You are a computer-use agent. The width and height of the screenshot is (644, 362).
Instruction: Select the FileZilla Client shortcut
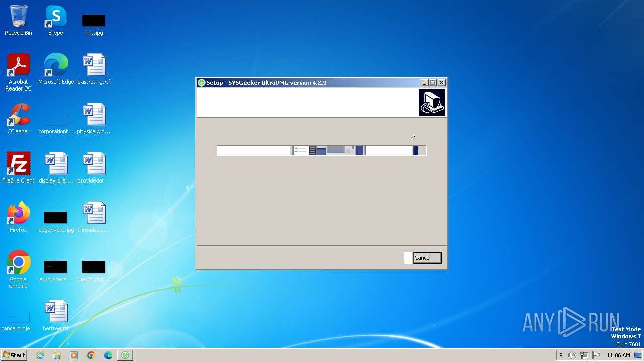pyautogui.click(x=18, y=168)
